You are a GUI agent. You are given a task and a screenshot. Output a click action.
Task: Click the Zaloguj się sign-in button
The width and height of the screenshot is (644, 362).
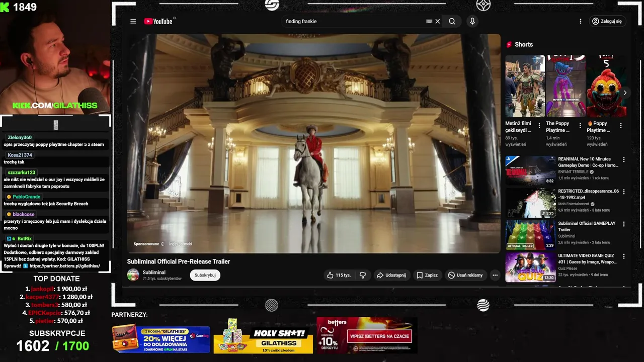[x=607, y=21]
